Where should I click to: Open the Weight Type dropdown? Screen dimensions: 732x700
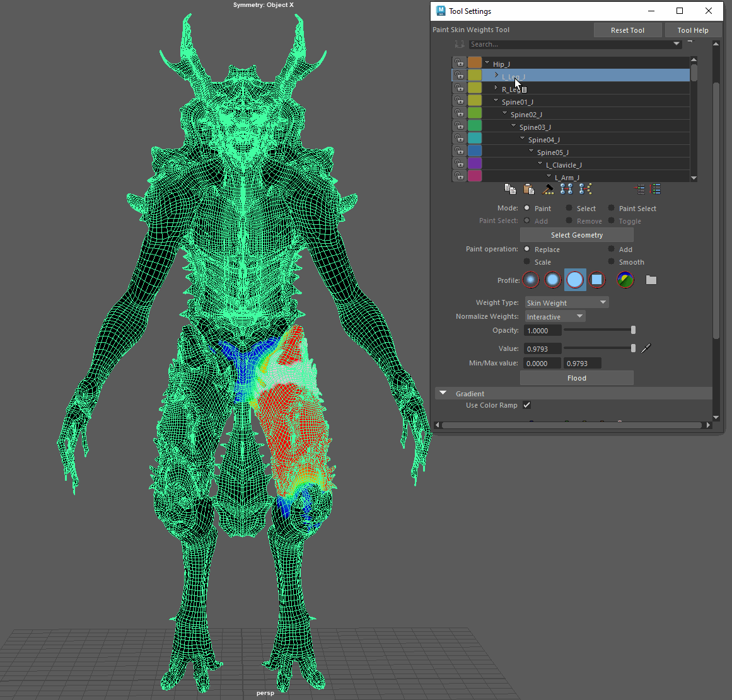(x=566, y=303)
